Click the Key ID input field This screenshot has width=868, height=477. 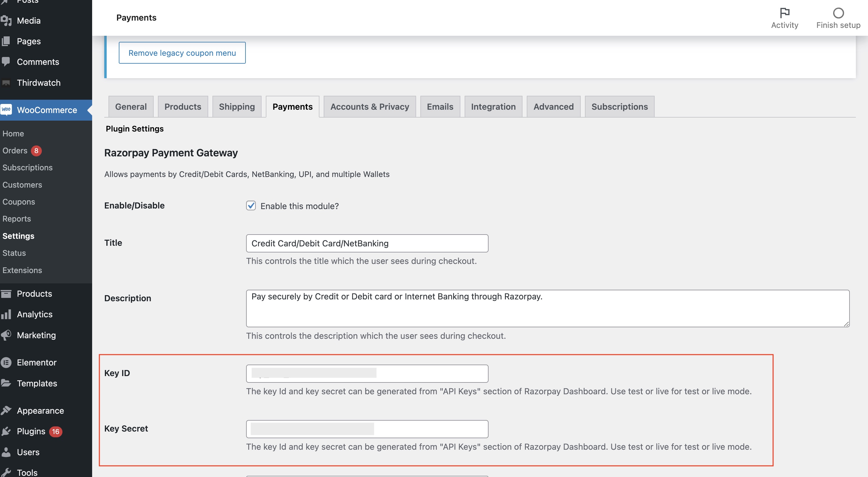[367, 373]
